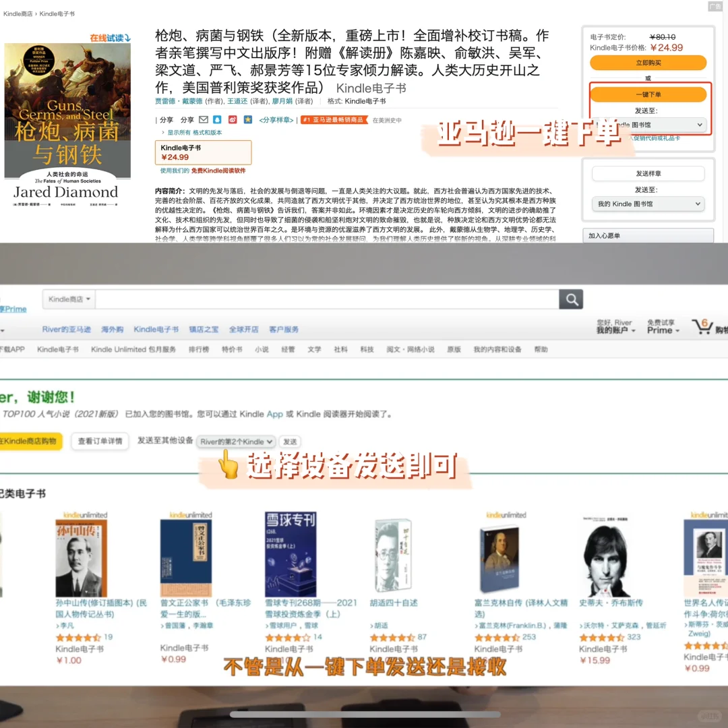728x728 pixels.
Task: Open the 科技 category tab
Action: click(x=367, y=350)
